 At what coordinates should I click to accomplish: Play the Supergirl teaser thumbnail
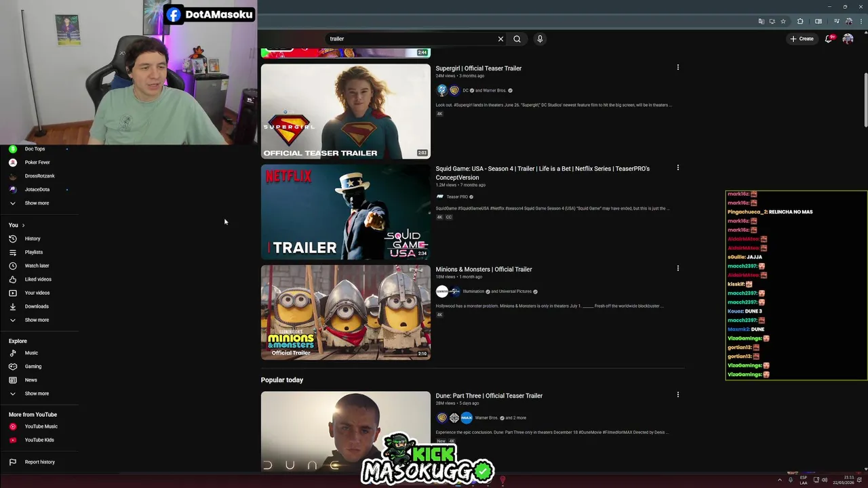pos(345,111)
